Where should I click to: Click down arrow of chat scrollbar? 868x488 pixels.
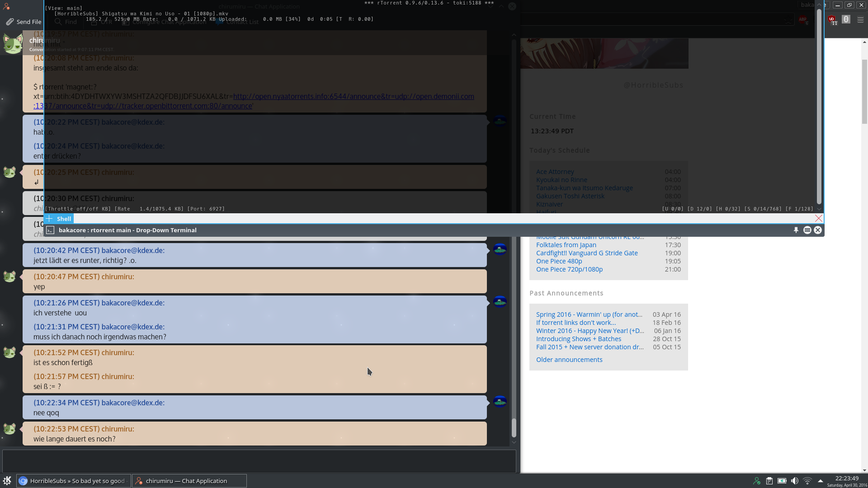click(x=514, y=442)
